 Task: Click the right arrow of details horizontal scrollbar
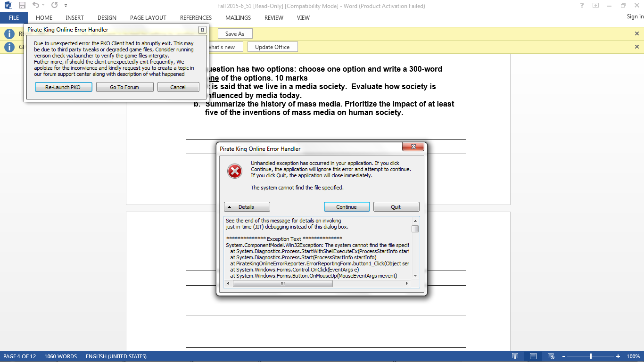coord(407,284)
